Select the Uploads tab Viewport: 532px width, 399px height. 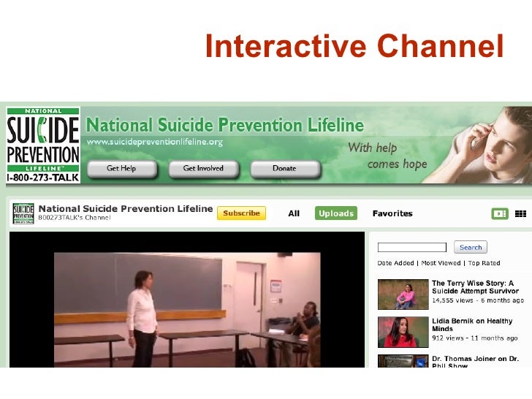[x=336, y=213]
